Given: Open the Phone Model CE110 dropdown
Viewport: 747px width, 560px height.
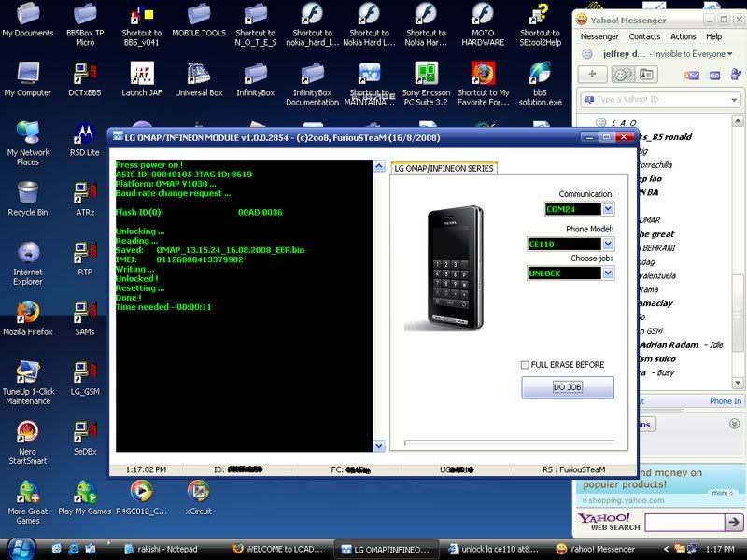Looking at the screenshot, I should coord(608,245).
